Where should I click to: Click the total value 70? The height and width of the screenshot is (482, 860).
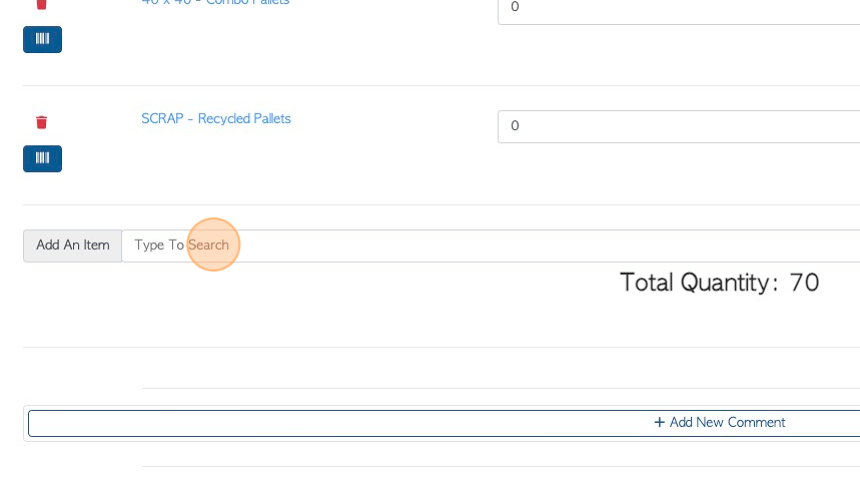(804, 283)
